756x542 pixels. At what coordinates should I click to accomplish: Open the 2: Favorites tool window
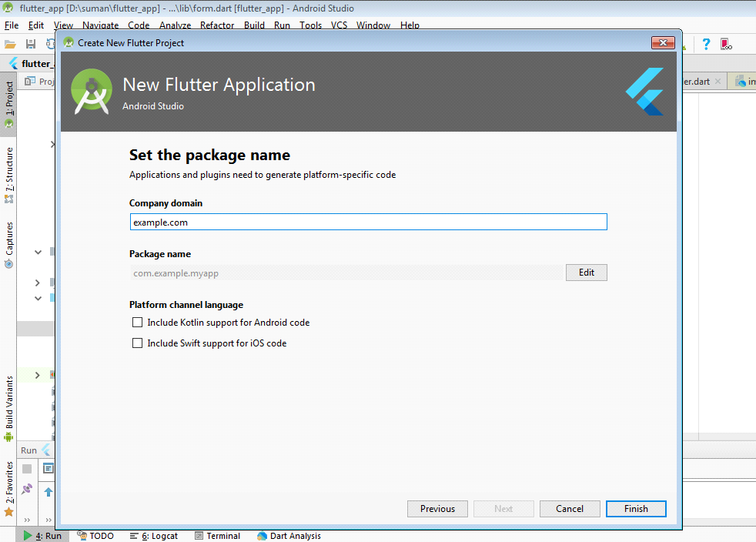(9, 489)
